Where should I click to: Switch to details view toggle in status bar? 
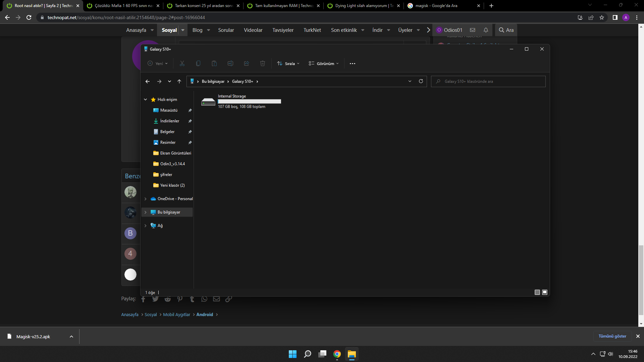click(537, 292)
